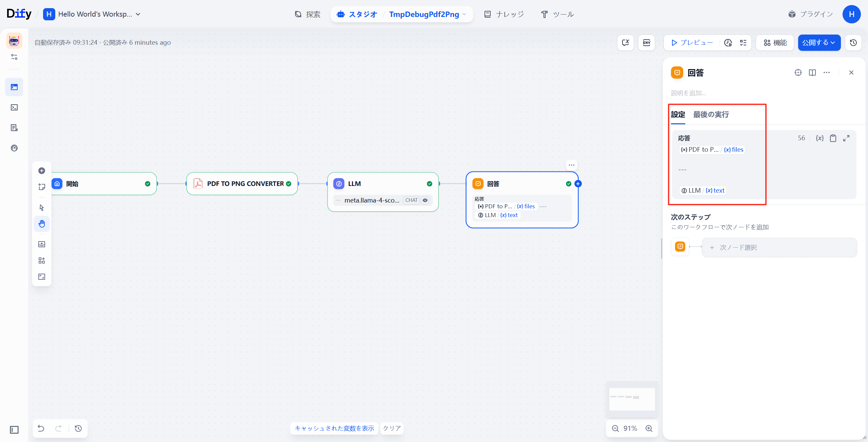The height and width of the screenshot is (442, 868).
Task: Expand the response editor to fullscreen
Action: click(x=846, y=138)
